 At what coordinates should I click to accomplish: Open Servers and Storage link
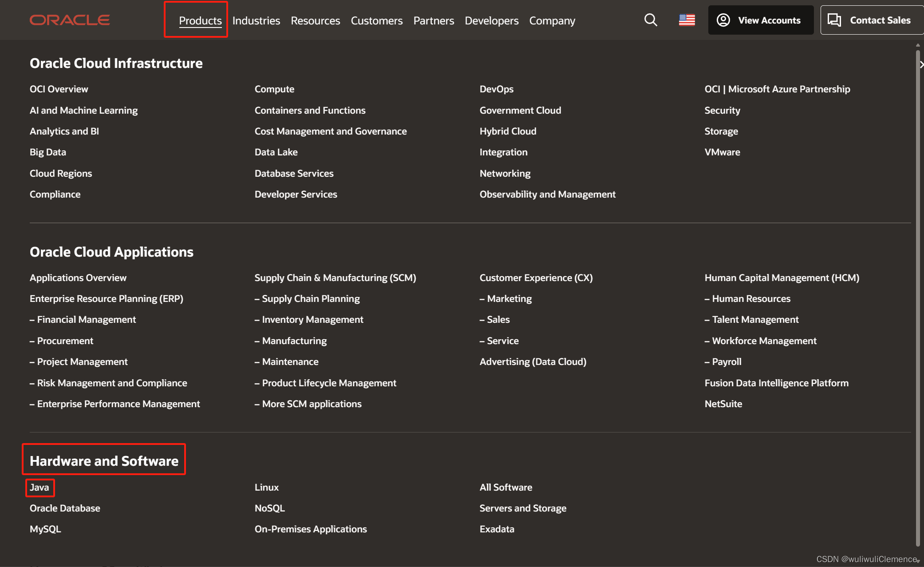[523, 508]
